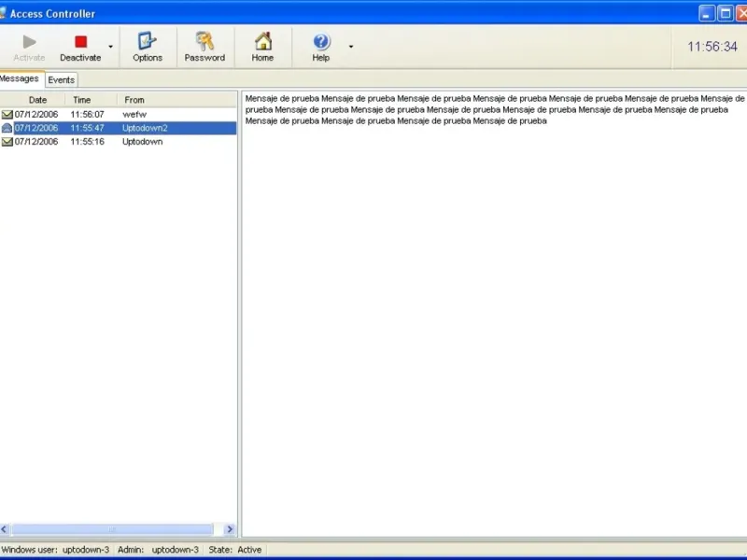Maximize the Access Controller window
This screenshot has height=560, width=747.
click(x=726, y=13)
